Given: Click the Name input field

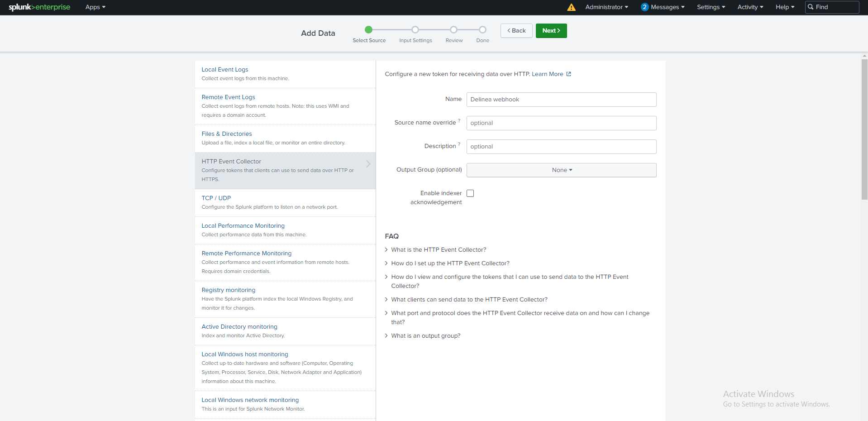Looking at the screenshot, I should (561, 100).
